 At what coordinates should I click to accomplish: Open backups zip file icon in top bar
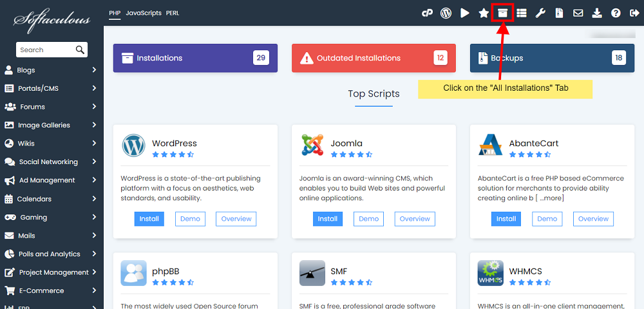(559, 13)
